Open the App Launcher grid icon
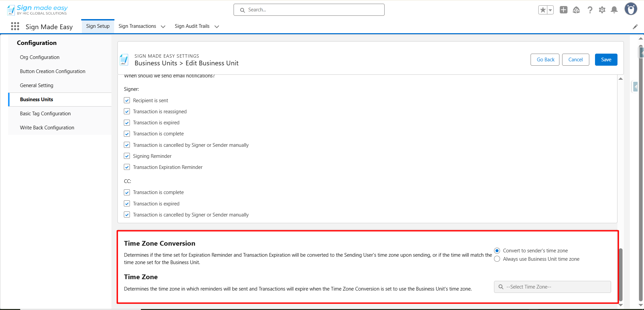Image resolution: width=644 pixels, height=310 pixels. [x=15, y=26]
